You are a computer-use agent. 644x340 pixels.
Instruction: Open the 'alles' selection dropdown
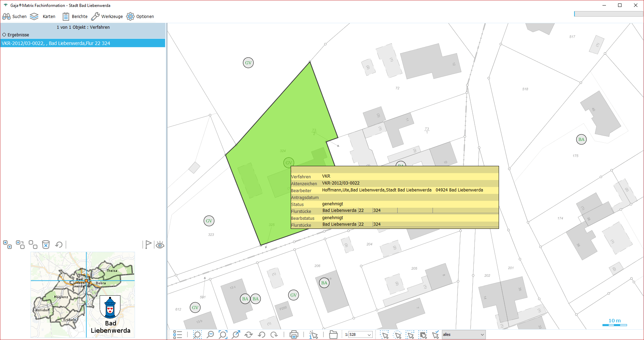[482, 334]
